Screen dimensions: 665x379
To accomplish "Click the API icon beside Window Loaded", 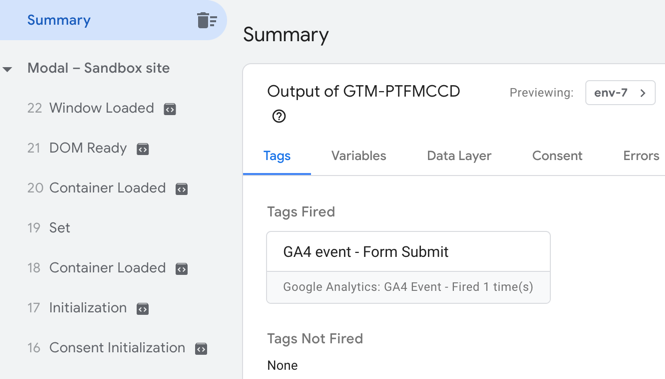I will 170,109.
